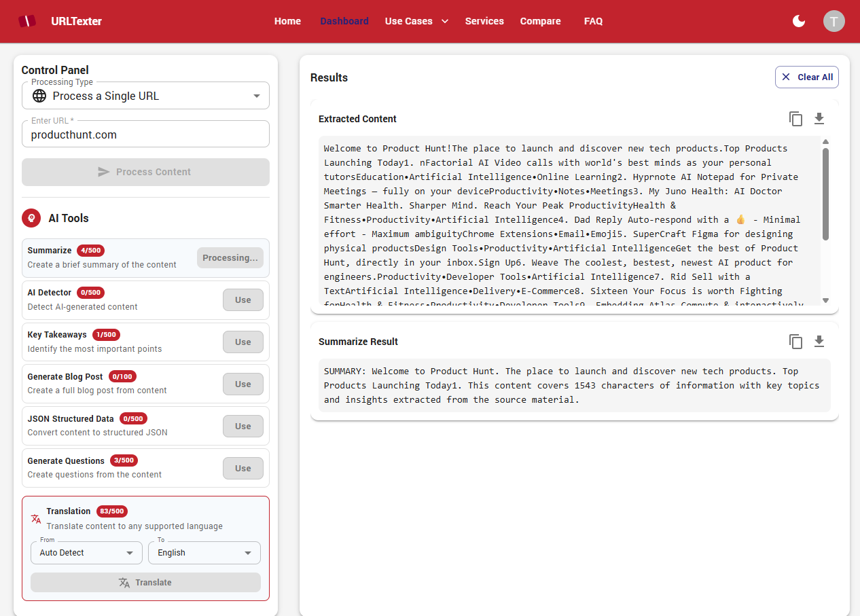Open the Processing Type dropdown
The width and height of the screenshot is (860, 616).
(x=145, y=96)
